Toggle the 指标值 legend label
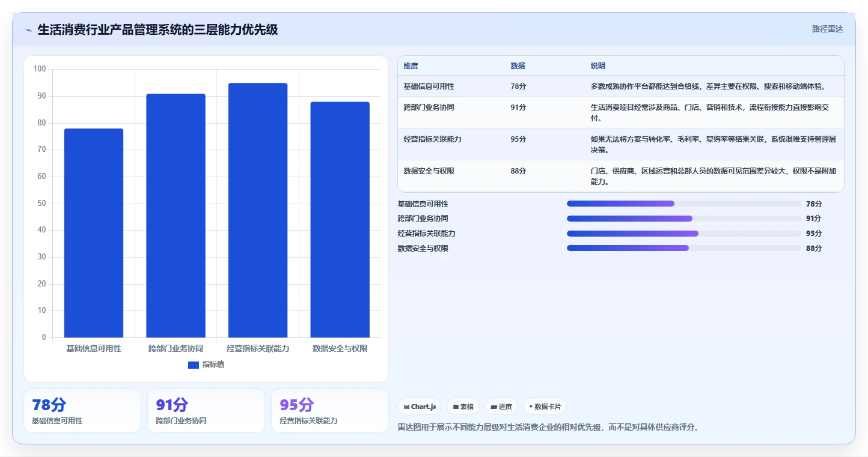This screenshot has height=457, width=868. [x=213, y=365]
